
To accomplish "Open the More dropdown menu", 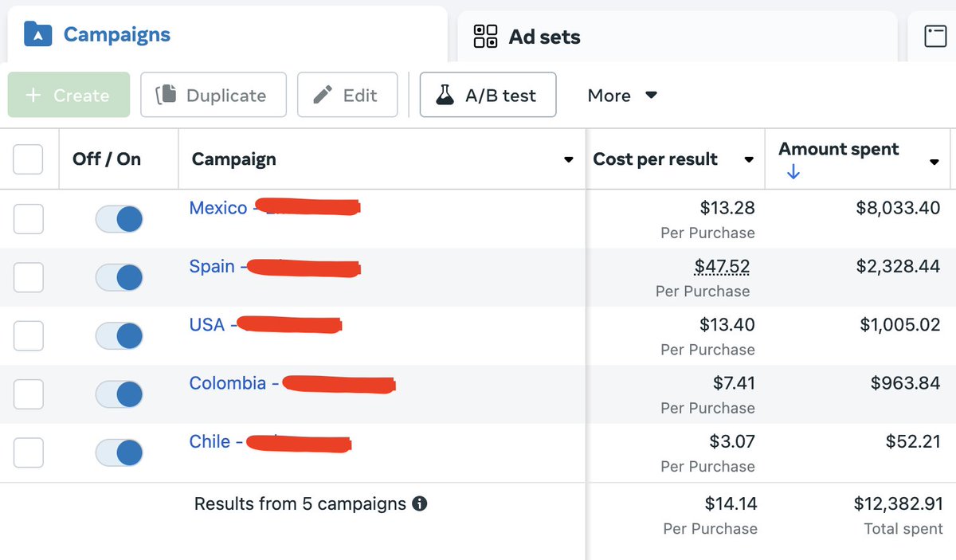I will 622,96.
